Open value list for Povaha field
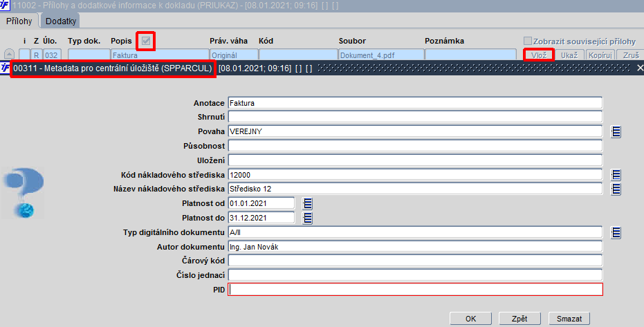 pyautogui.click(x=615, y=132)
